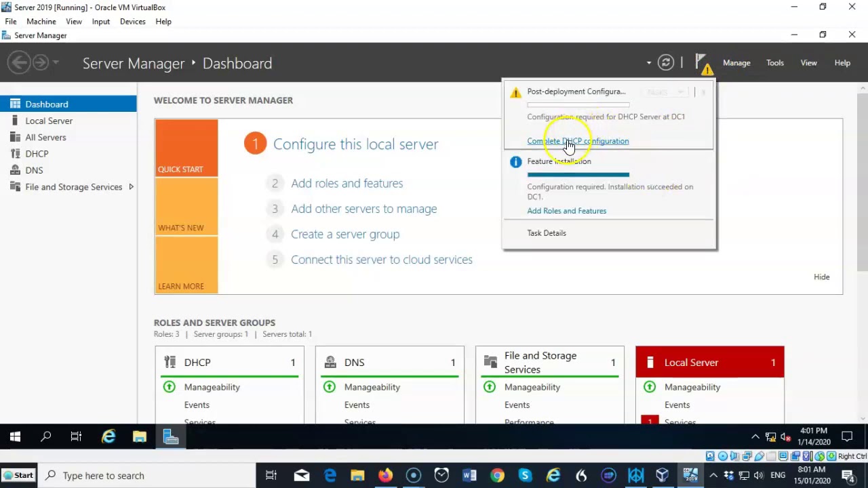Click the green Manageability status icon under DNS
868x488 pixels.
coord(330,387)
